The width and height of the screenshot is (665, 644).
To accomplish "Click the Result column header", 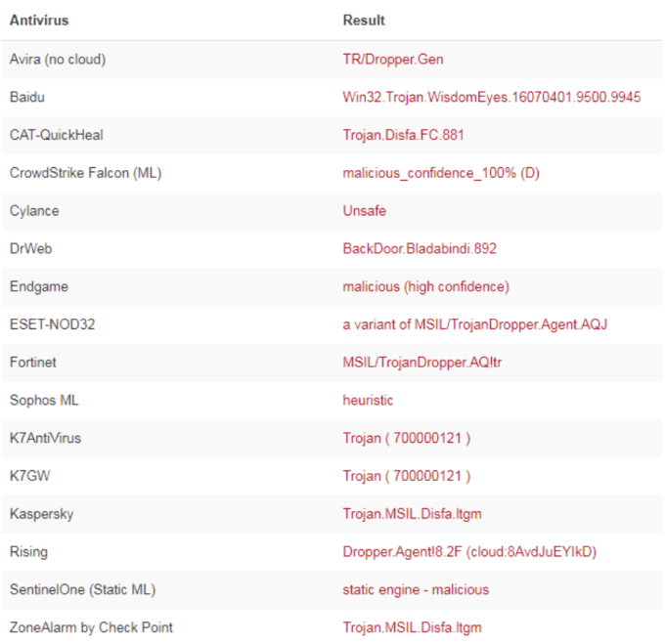I will click(364, 20).
